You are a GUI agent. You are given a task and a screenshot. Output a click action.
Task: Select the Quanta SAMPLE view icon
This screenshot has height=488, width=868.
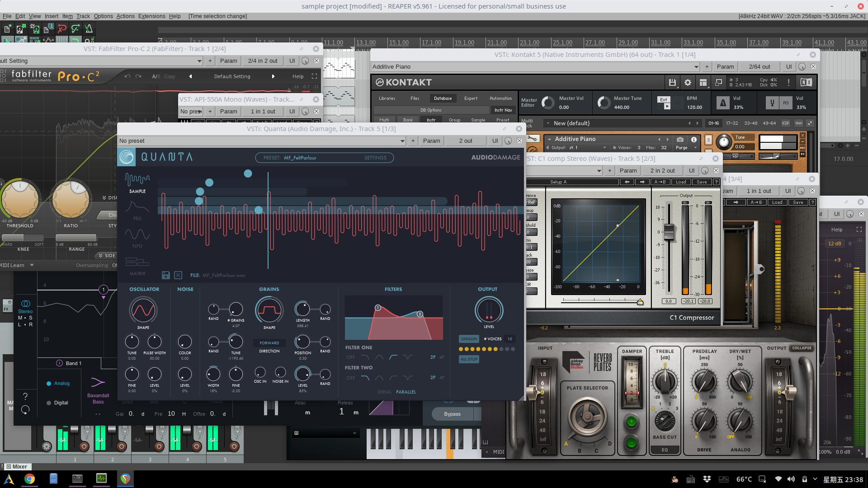(x=137, y=180)
